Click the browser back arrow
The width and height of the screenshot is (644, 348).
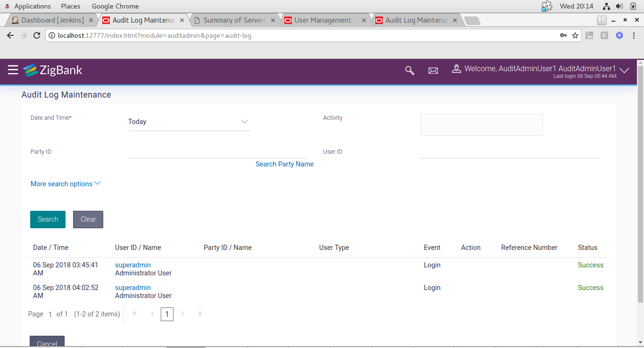(10, 35)
